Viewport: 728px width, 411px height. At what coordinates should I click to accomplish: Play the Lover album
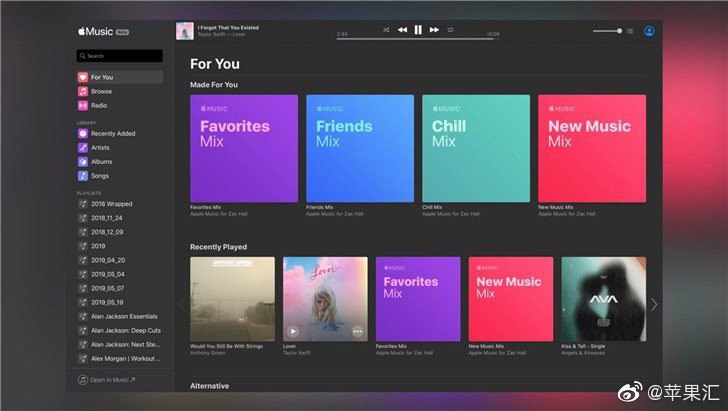(292, 332)
